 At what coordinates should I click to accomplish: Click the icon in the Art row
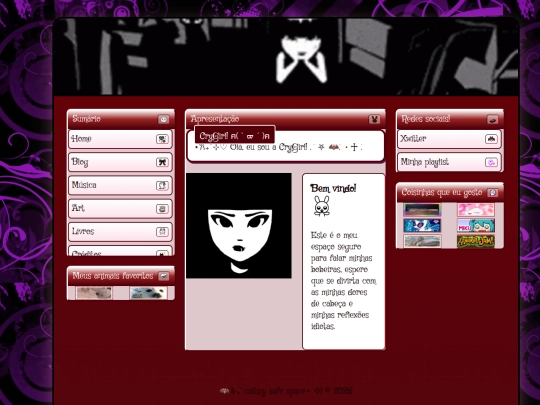point(162,209)
